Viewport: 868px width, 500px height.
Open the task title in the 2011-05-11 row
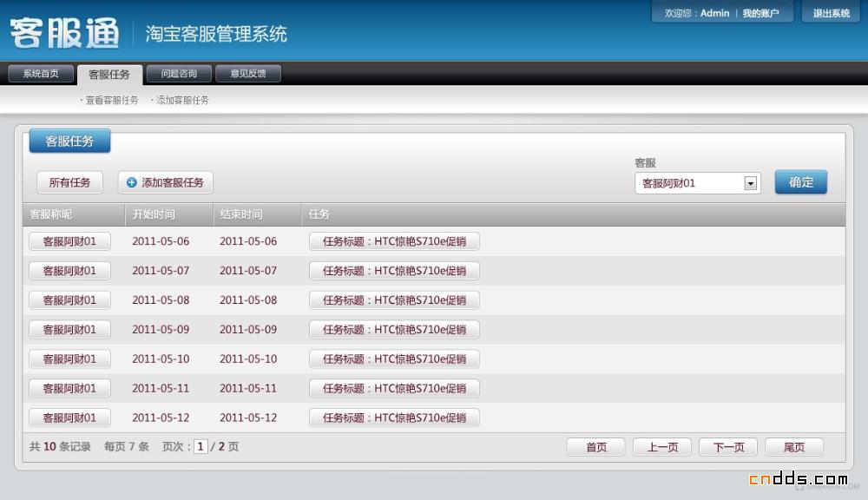click(x=394, y=388)
